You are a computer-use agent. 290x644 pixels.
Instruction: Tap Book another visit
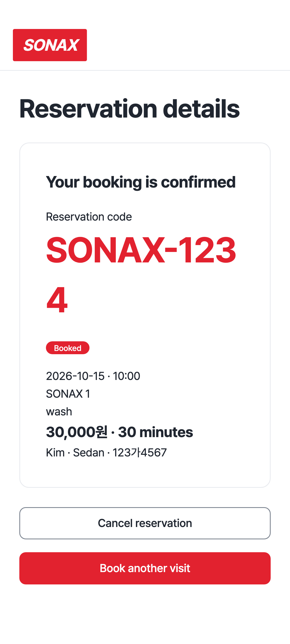145,568
